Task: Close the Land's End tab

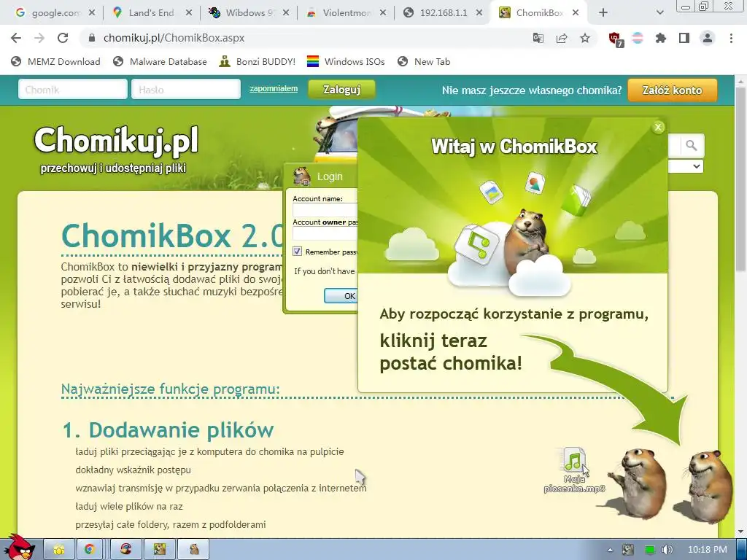Action: (x=189, y=13)
